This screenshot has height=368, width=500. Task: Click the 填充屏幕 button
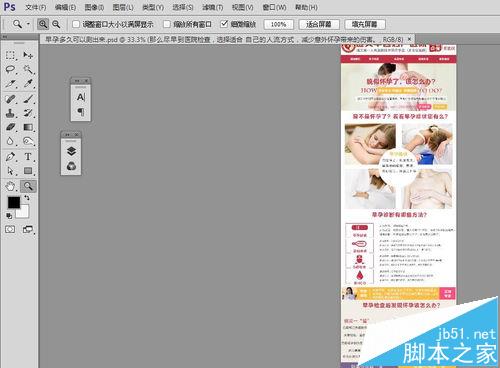364,24
